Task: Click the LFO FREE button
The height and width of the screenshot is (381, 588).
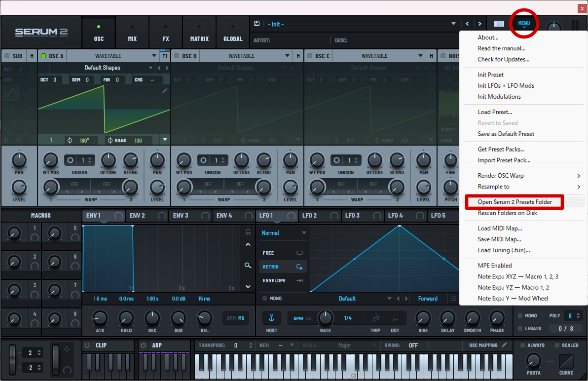Action: (282, 253)
